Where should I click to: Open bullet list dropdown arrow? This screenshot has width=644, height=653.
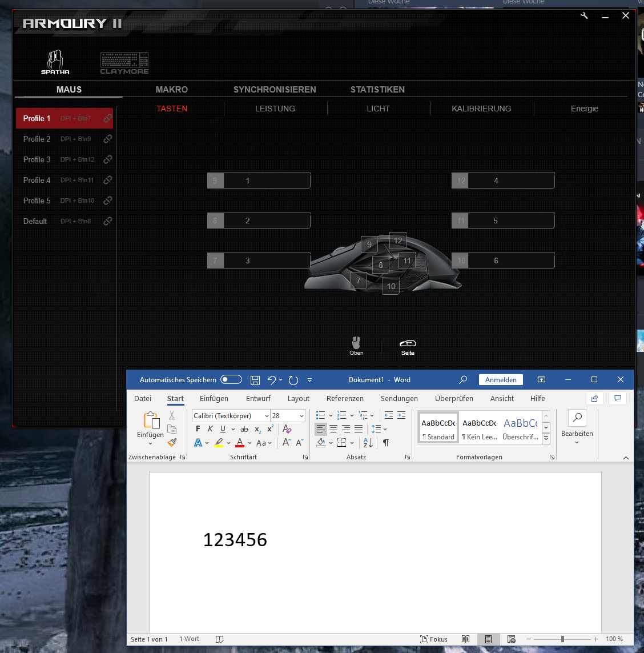pos(331,415)
